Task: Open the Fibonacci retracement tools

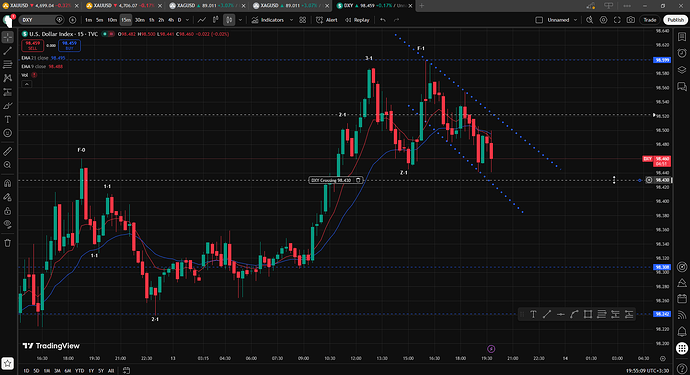Action: pyautogui.click(x=7, y=65)
